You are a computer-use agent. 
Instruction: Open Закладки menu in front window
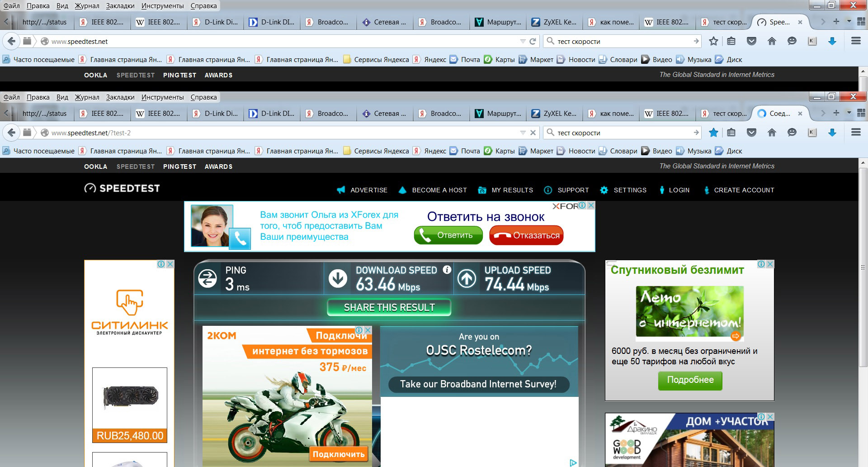click(120, 97)
